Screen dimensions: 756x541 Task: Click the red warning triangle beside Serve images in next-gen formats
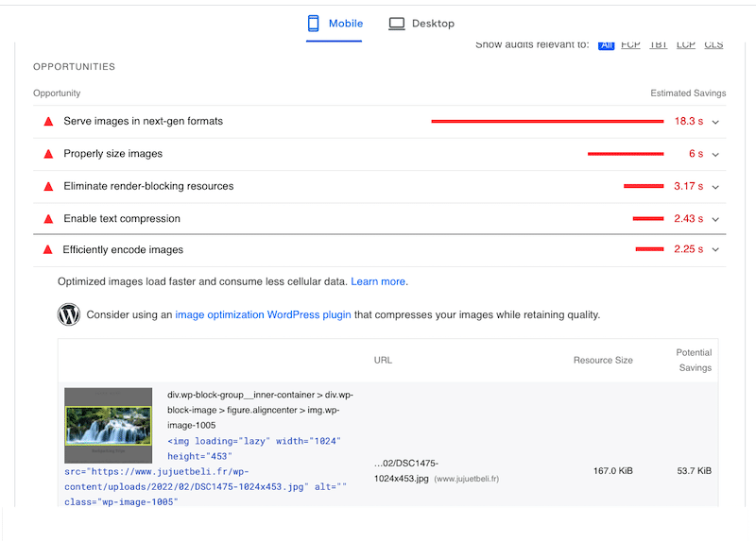(x=49, y=122)
